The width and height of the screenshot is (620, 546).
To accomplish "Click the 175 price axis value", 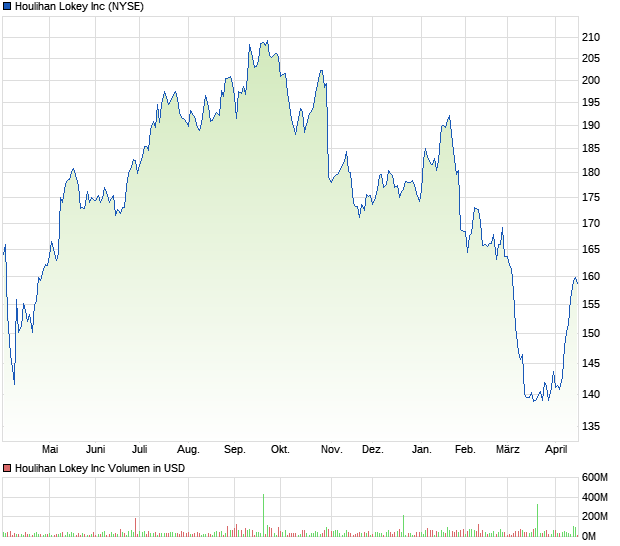I will 591,197.
